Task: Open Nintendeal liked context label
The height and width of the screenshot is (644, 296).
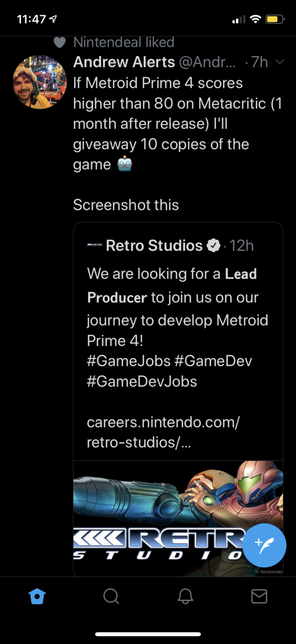Action: point(124,42)
